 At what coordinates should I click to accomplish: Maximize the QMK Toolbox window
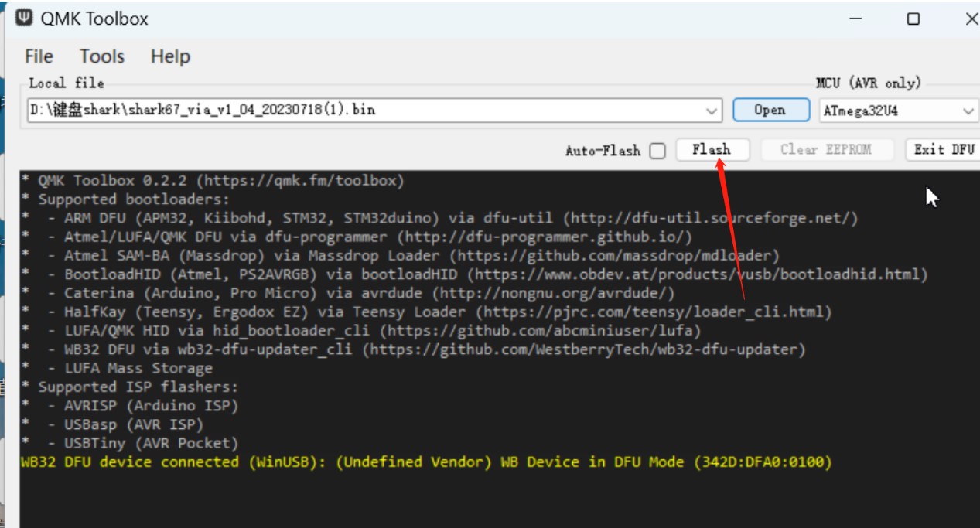[x=913, y=19]
